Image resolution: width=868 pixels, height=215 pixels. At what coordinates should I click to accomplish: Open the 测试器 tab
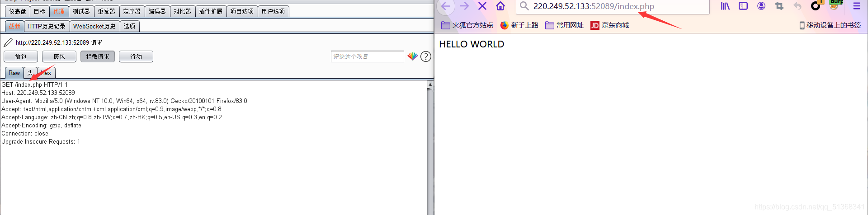(81, 11)
